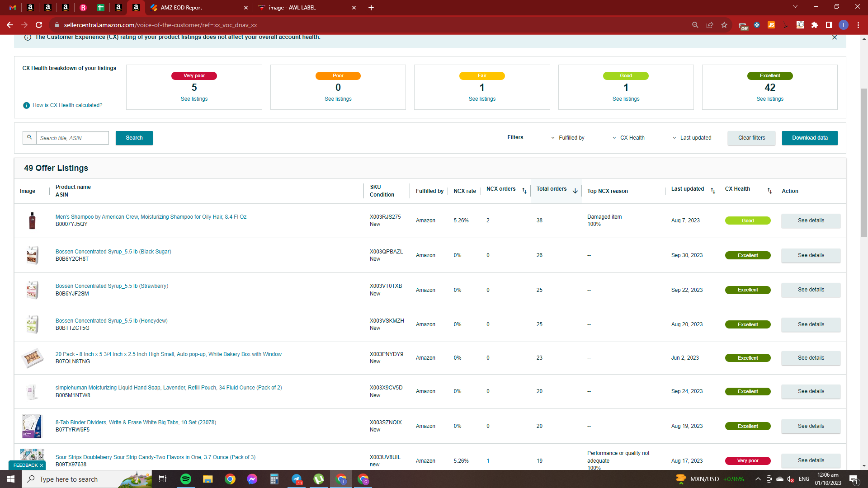Dismiss the CX rating info banner
868x488 pixels.
[835, 38]
